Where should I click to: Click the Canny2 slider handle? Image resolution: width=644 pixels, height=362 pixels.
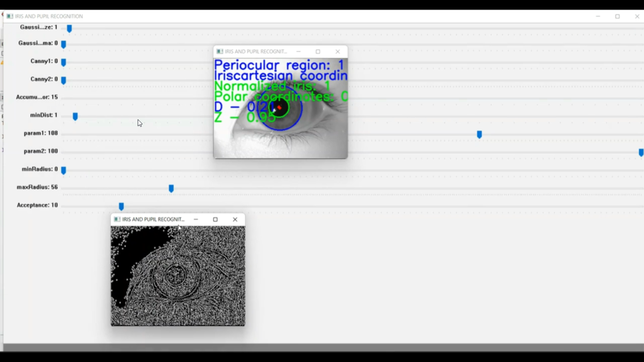click(x=64, y=81)
